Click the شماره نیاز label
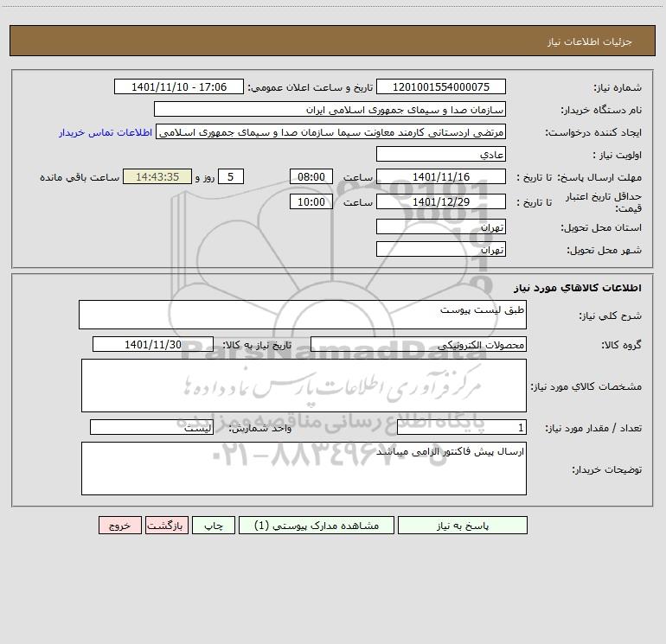 618,88
